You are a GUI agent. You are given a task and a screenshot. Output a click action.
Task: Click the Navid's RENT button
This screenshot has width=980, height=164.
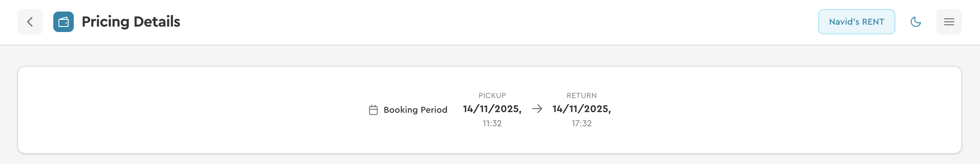(x=856, y=22)
